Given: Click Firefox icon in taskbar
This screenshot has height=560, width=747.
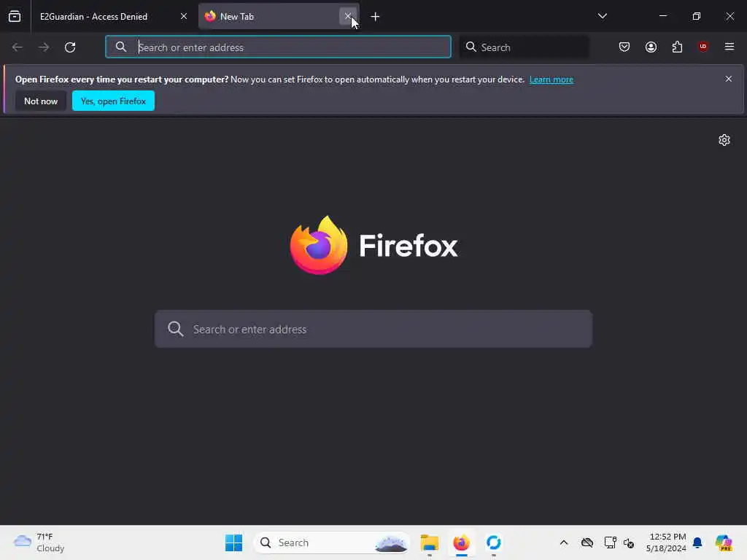Looking at the screenshot, I should point(461,542).
